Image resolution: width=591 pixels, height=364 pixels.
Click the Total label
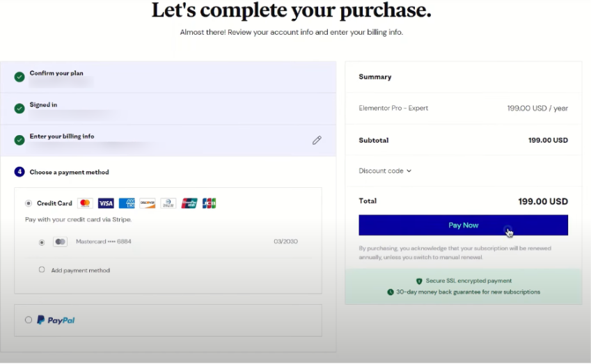point(368,201)
